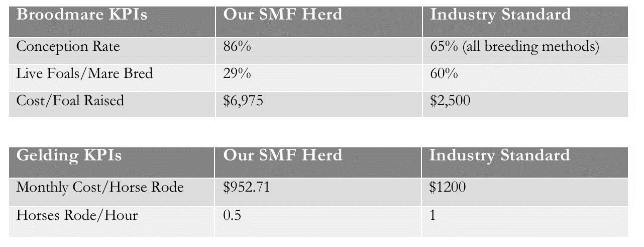Viewport: 644px width, 247px height.
Task: Select the $2,500 industry cost cell
Action: point(450,101)
